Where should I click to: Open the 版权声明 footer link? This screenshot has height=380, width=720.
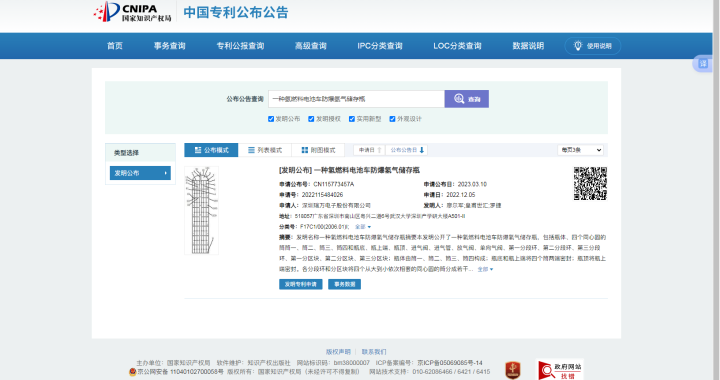[x=338, y=352]
